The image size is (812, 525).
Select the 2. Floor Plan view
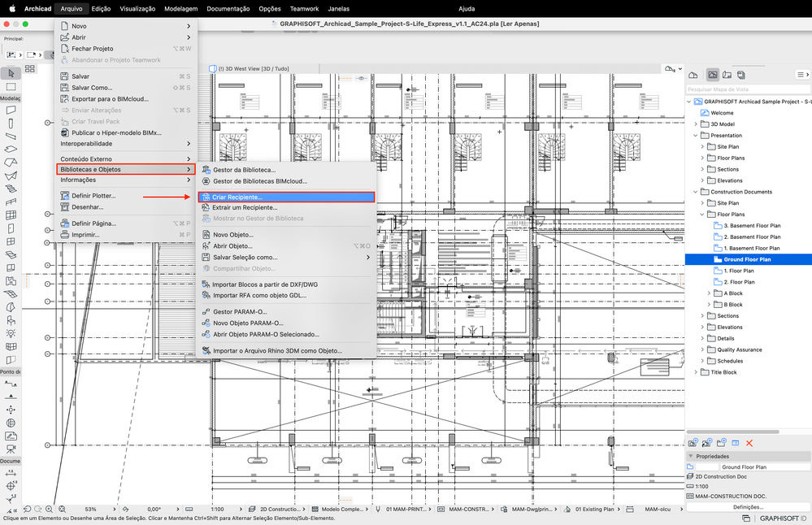tap(739, 282)
